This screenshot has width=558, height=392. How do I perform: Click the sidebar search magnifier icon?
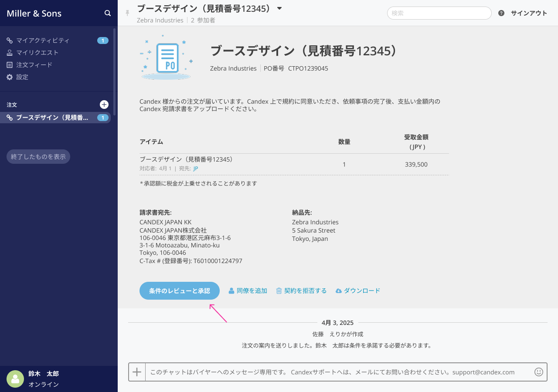pyautogui.click(x=108, y=13)
